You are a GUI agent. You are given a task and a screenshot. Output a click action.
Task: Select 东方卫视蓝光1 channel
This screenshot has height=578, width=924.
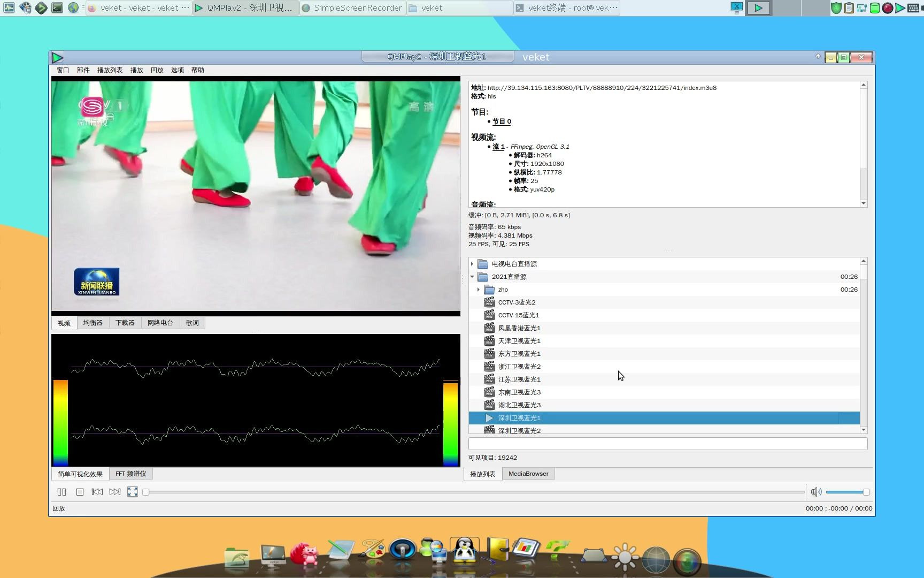pyautogui.click(x=664, y=354)
